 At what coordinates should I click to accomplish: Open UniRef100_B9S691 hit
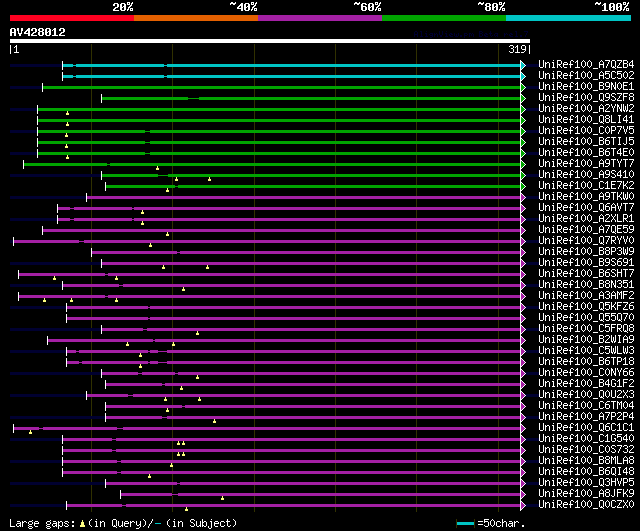coord(586,263)
